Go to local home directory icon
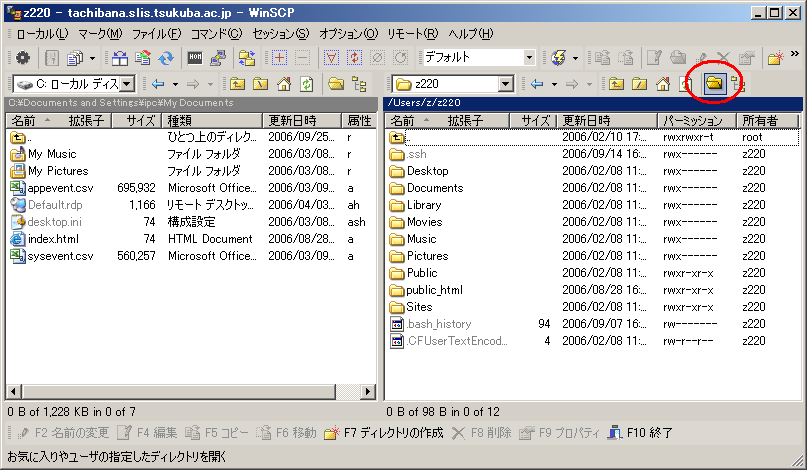 click(284, 84)
